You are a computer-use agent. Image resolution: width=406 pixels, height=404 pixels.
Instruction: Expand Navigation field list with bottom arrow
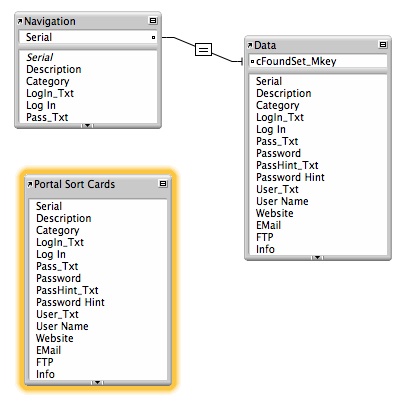click(87, 126)
